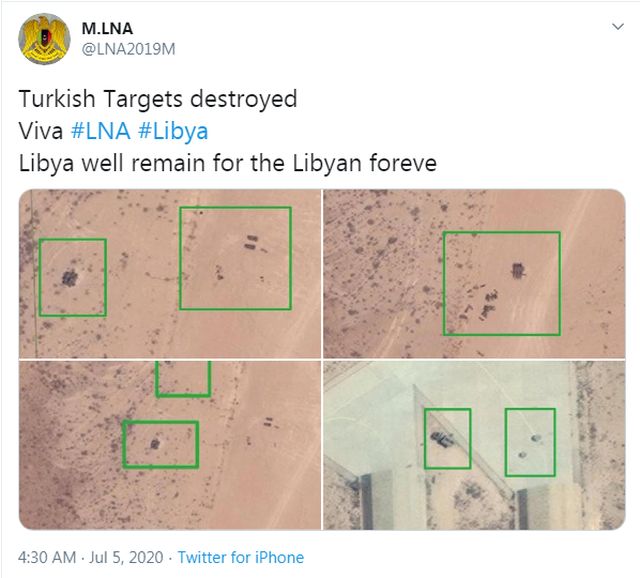This screenshot has height=578, width=640.
Task: View the top-right satellite photo
Action: pos(474,273)
